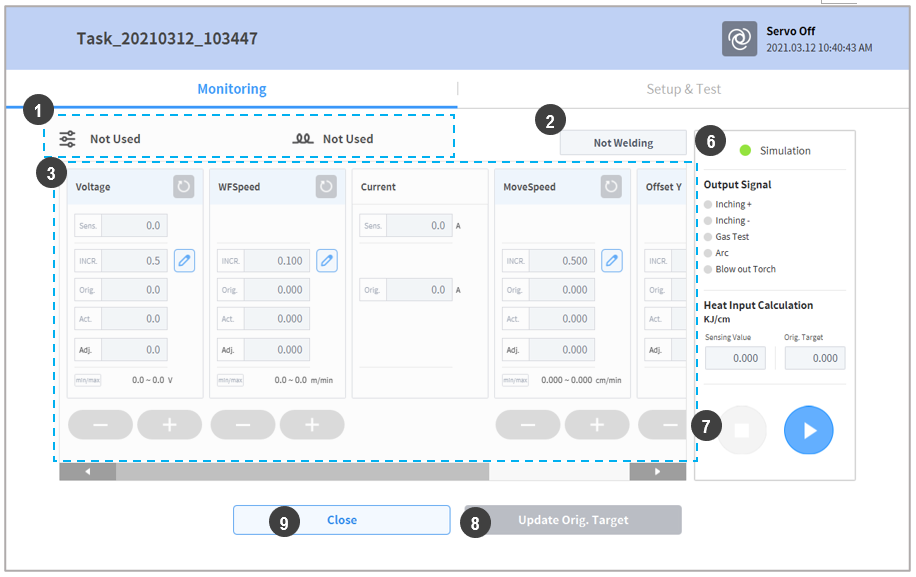916x577 pixels.
Task: Toggle the Gas Test output signal
Action: click(x=709, y=237)
